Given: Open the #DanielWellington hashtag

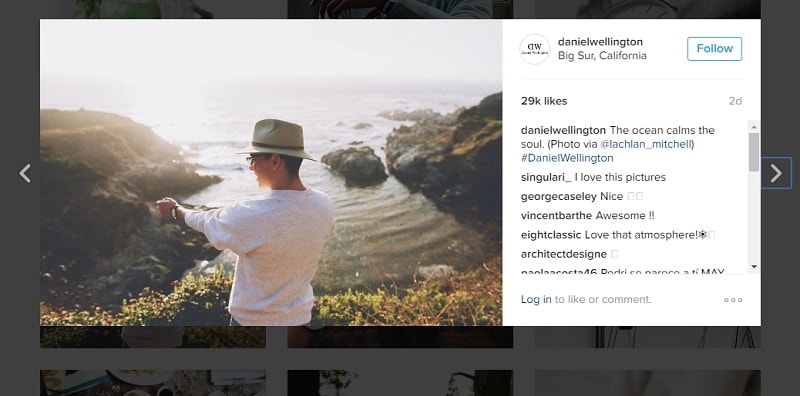Looking at the screenshot, I should [x=567, y=158].
